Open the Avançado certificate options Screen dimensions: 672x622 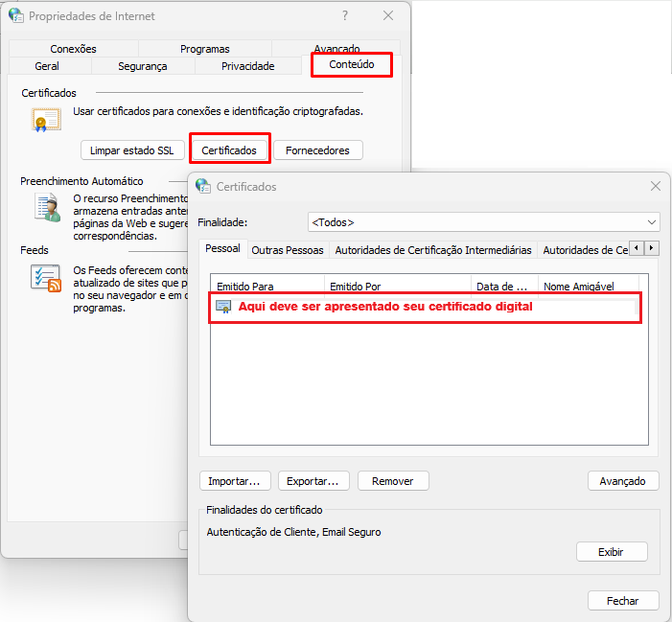(x=622, y=481)
